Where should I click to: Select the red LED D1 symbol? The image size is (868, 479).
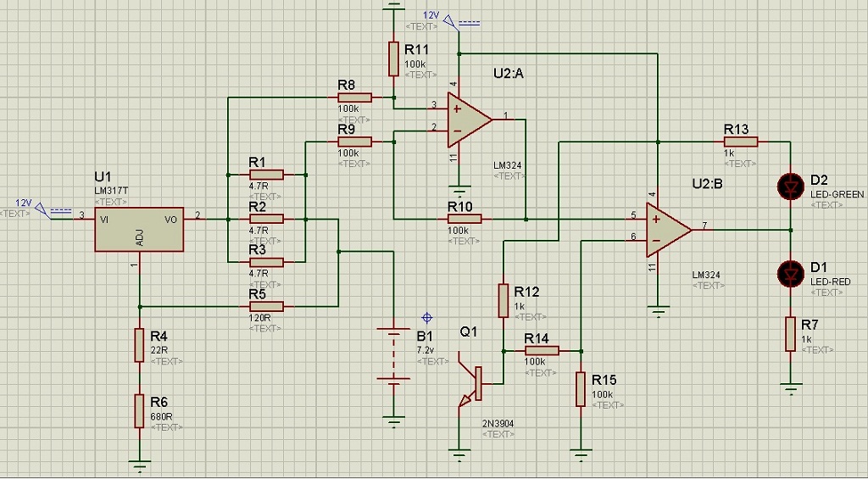tap(791, 274)
